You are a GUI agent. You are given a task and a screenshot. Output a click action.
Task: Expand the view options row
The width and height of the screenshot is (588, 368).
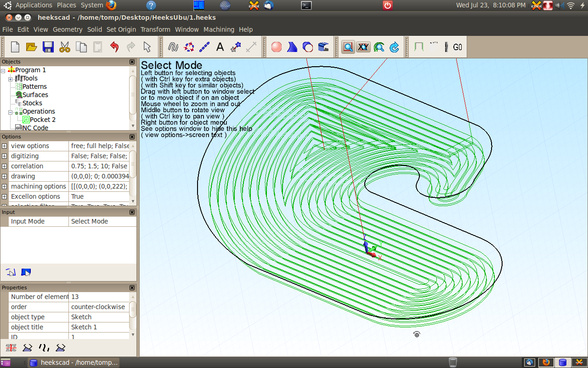click(4, 146)
